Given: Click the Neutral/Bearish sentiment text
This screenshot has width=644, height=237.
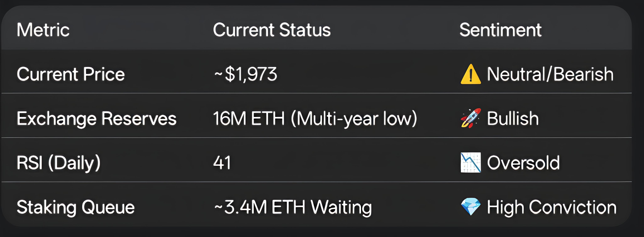Looking at the screenshot, I should tap(550, 74).
